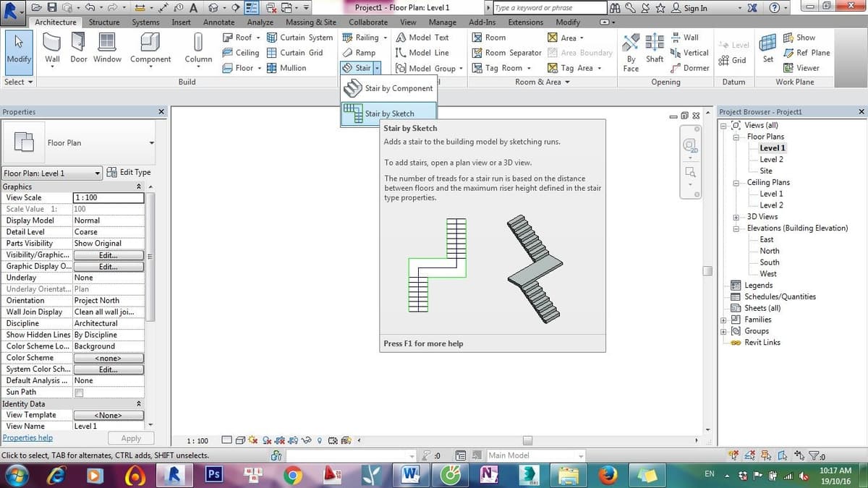Viewport: 868px width, 488px height.
Task: Collapse the Identity Data section
Action: coord(138,404)
